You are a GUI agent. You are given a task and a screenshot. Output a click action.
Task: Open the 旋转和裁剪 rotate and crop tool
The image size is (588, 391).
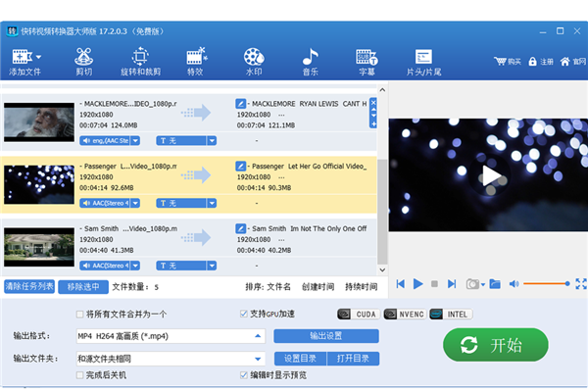[140, 62]
